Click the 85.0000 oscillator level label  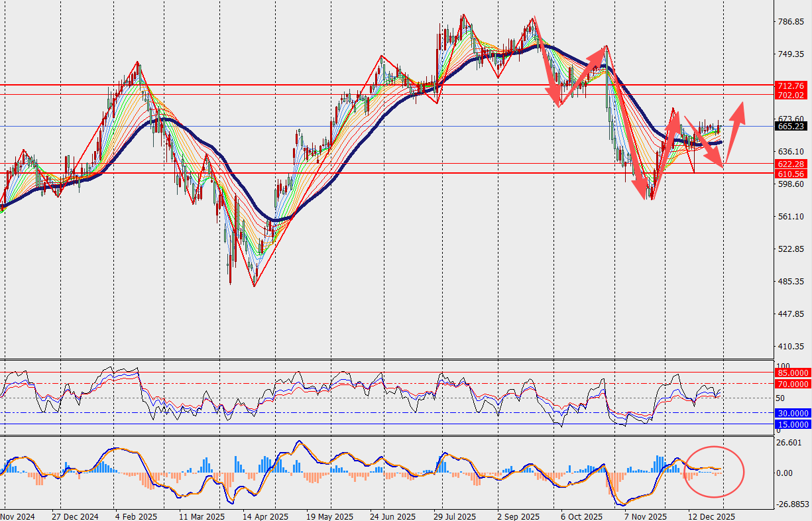tap(791, 373)
